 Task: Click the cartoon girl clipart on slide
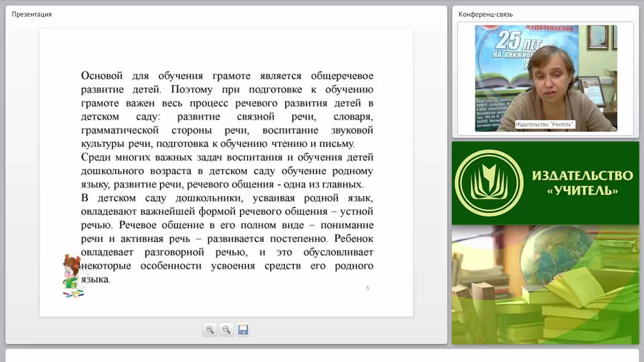72,276
